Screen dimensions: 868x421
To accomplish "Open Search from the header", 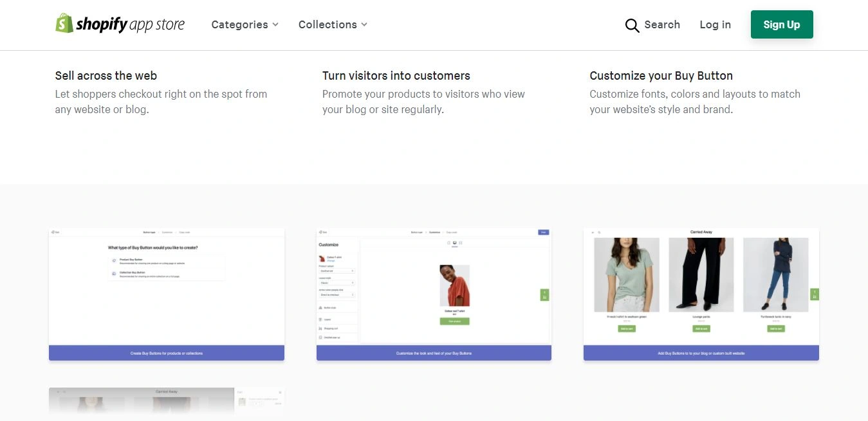I will [x=652, y=25].
